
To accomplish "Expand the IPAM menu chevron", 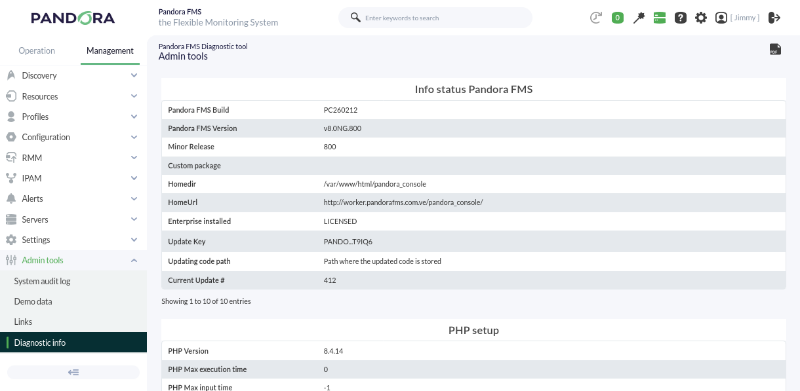I will pos(134,178).
